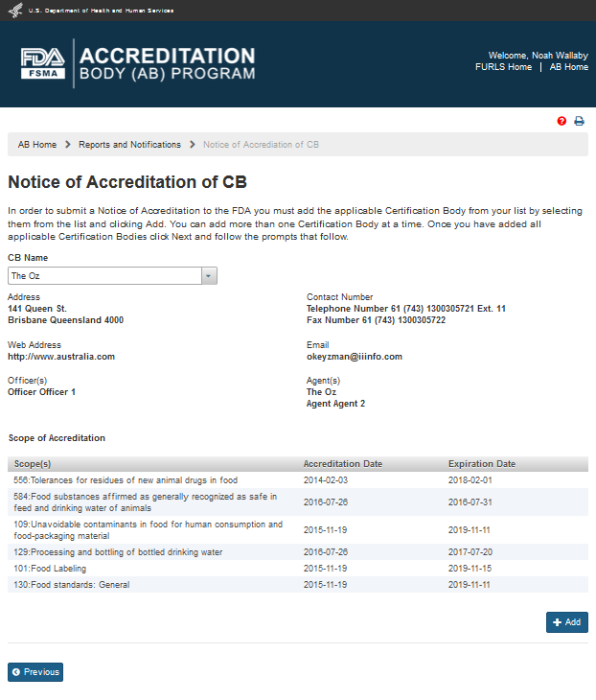
Task: Sort by Expiration Date column header
Action: pyautogui.click(x=481, y=464)
